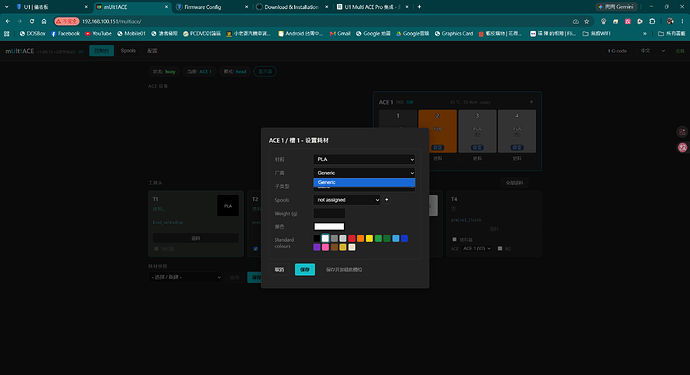Open the browser extensions puzzle icon

click(652, 21)
